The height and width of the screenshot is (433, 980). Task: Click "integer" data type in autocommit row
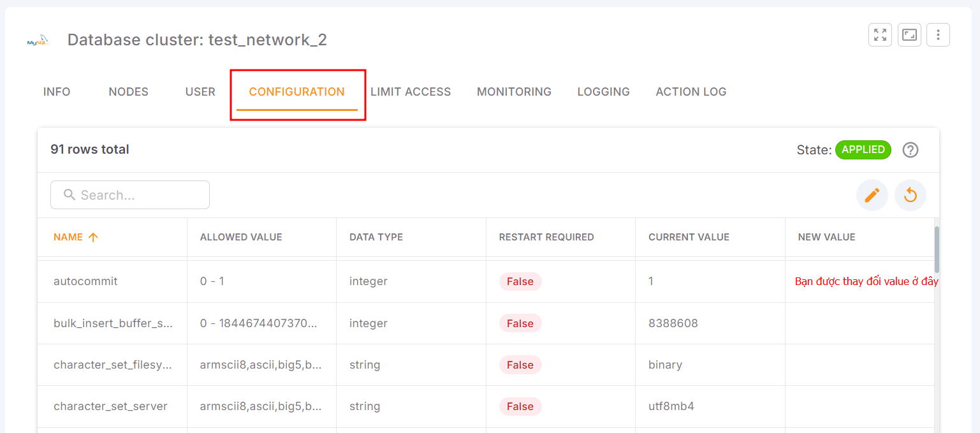click(369, 281)
